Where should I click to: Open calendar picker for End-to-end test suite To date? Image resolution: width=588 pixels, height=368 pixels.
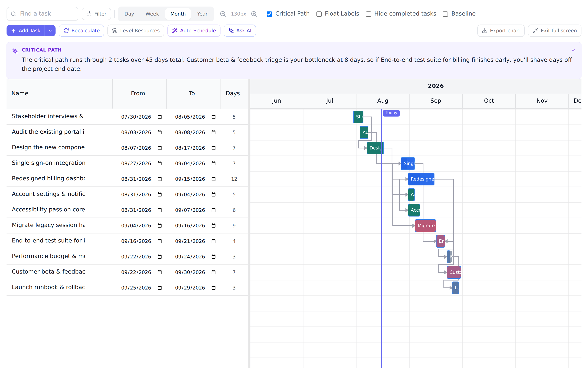tap(214, 241)
